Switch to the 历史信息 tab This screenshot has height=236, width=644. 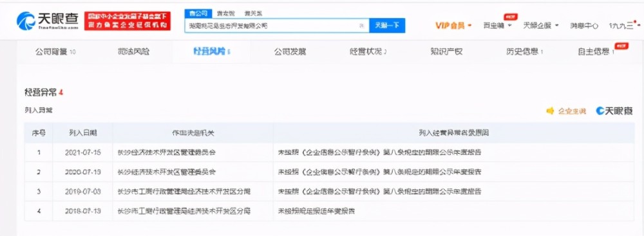tap(524, 51)
